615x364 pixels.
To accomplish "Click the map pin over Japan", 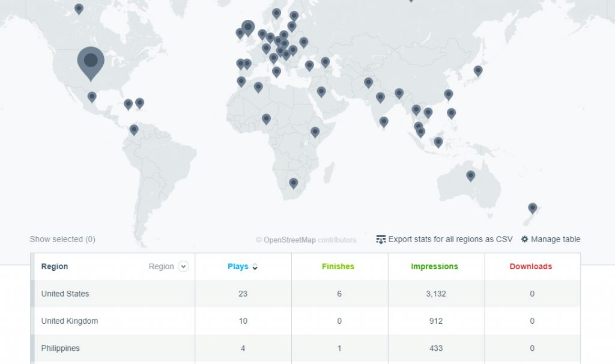I will 477,70.
